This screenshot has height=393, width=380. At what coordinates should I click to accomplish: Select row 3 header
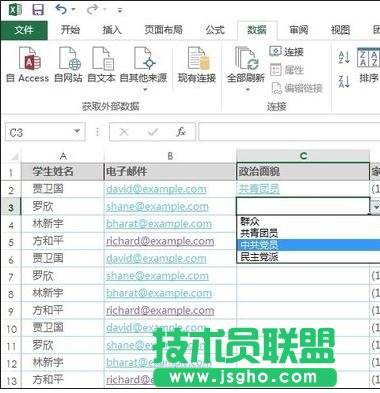(x=11, y=207)
